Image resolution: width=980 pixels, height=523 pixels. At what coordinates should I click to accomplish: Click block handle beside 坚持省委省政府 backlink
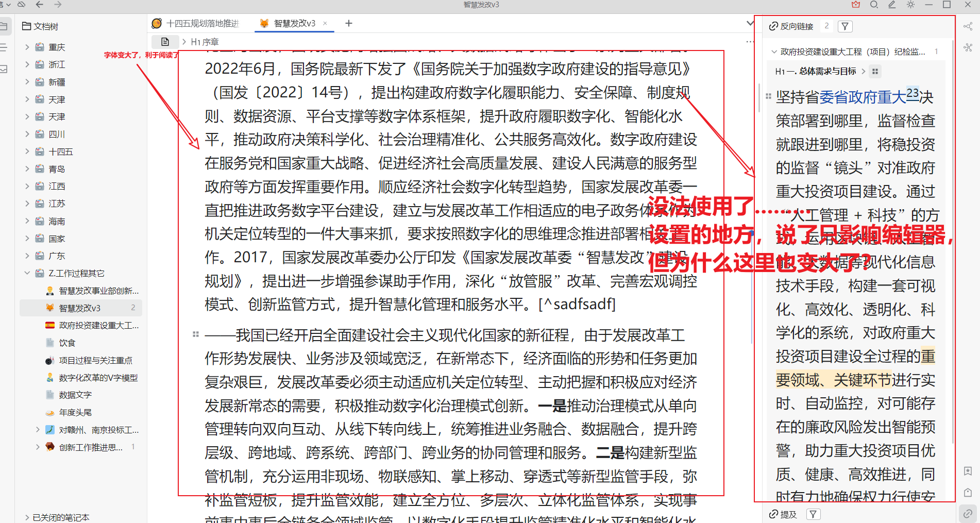click(768, 96)
